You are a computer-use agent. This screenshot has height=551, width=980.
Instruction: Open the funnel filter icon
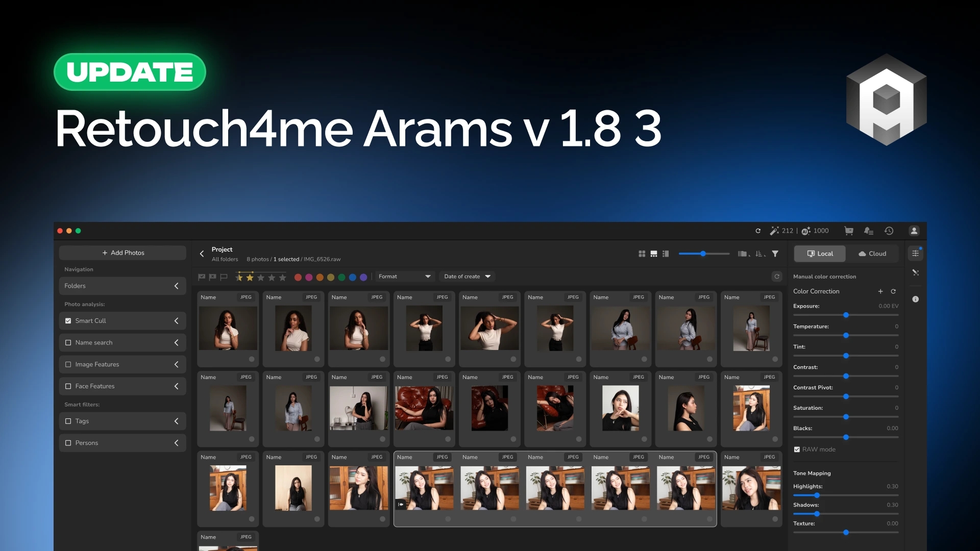pyautogui.click(x=775, y=254)
